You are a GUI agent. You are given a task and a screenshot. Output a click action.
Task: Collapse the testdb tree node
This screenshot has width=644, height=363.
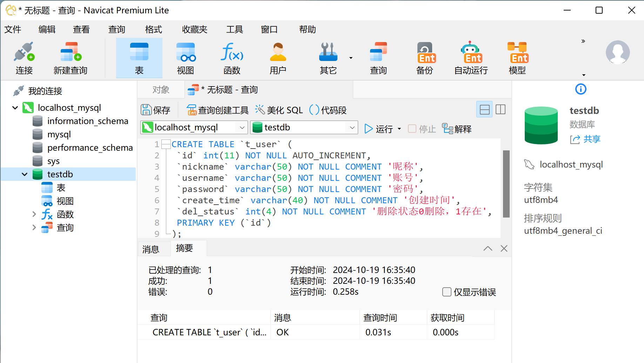pos(25,174)
